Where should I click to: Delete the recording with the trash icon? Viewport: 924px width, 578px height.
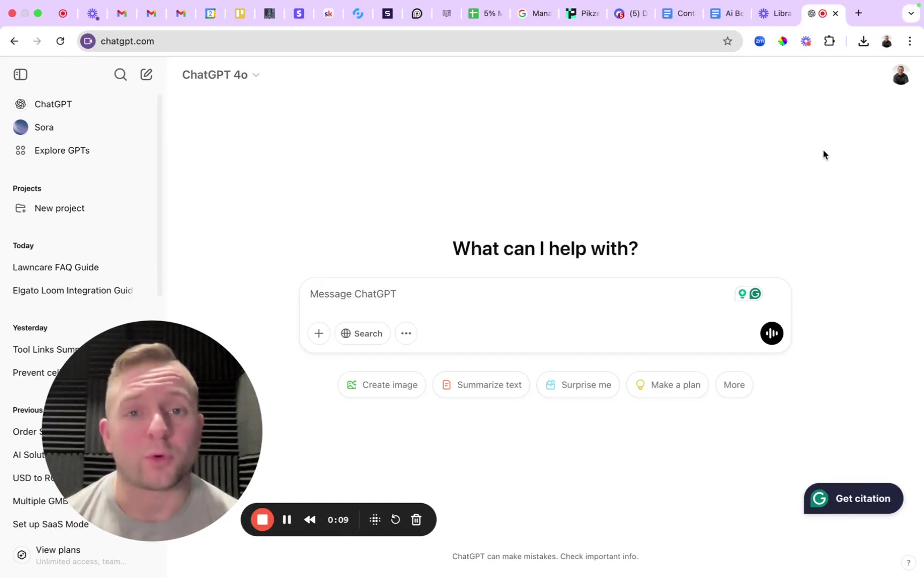416,520
